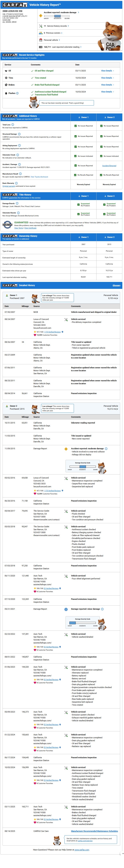The width and height of the screenshot is (124, 868).
Task: Expand the 'Last reported odometer reading' chevron
Action: point(81,47)
